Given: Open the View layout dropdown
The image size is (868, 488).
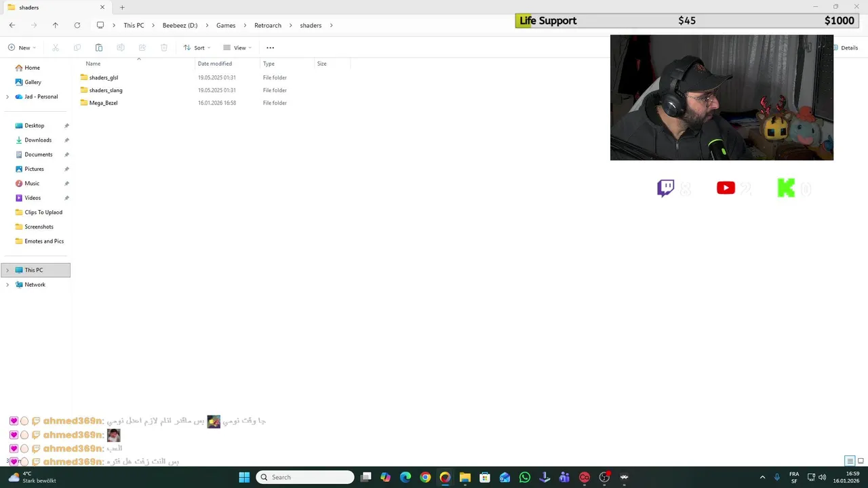Looking at the screenshot, I should coord(237,47).
